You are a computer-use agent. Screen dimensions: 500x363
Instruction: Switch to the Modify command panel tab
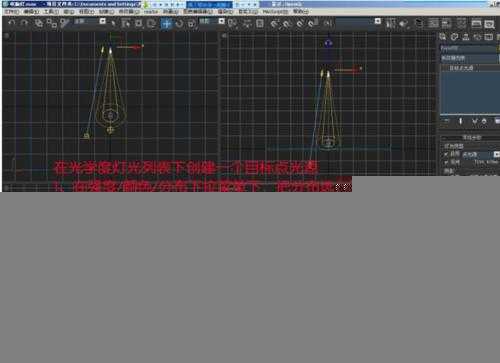(x=454, y=37)
